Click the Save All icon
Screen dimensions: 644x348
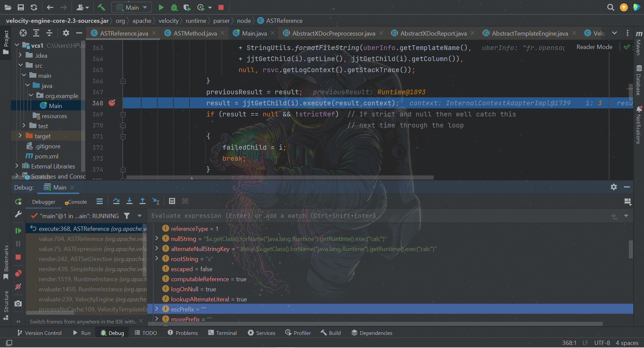(21, 7)
